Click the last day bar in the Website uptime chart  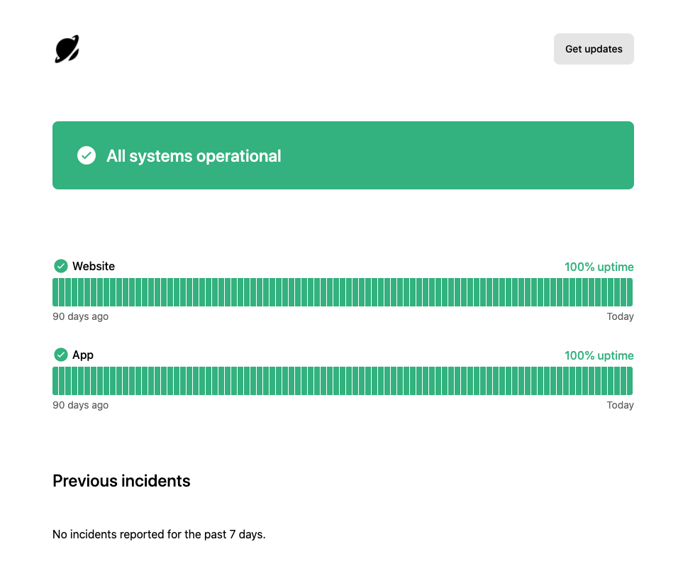point(630,292)
